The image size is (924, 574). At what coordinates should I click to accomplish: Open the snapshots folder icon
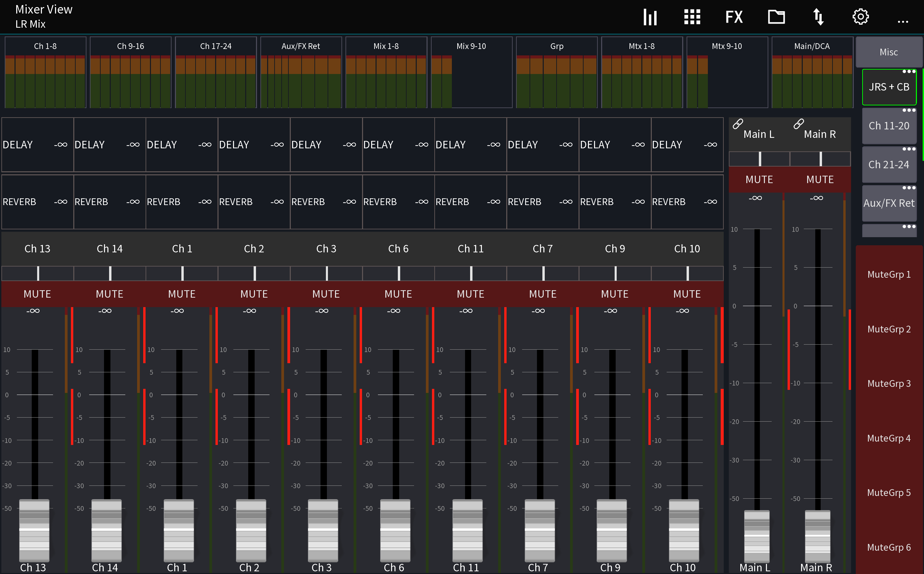(776, 17)
